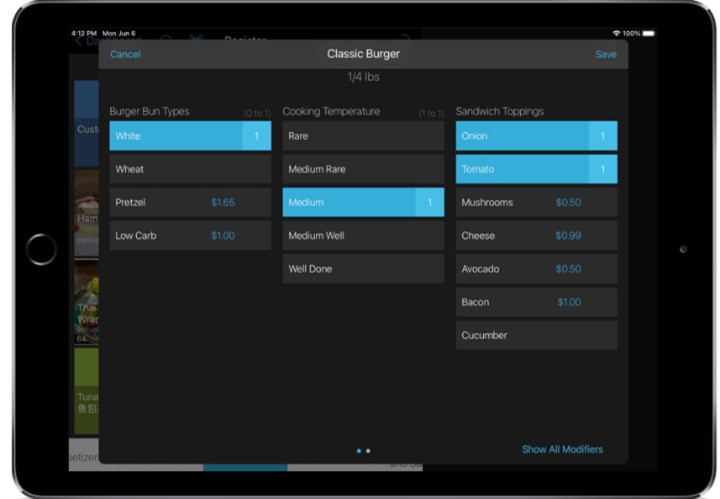Save the Classic Burger modifiers
The width and height of the screenshot is (720, 499).
605,54
